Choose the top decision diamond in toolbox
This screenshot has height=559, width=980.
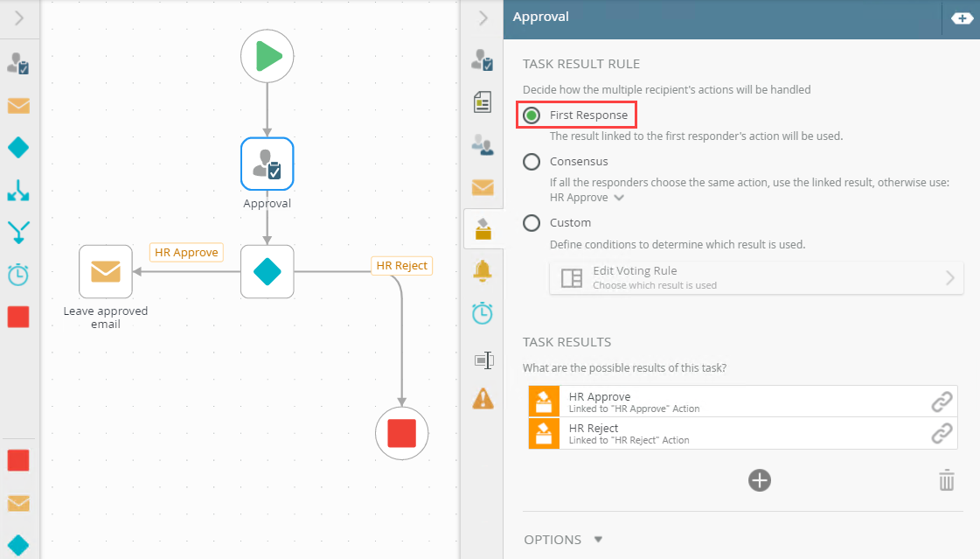18,148
